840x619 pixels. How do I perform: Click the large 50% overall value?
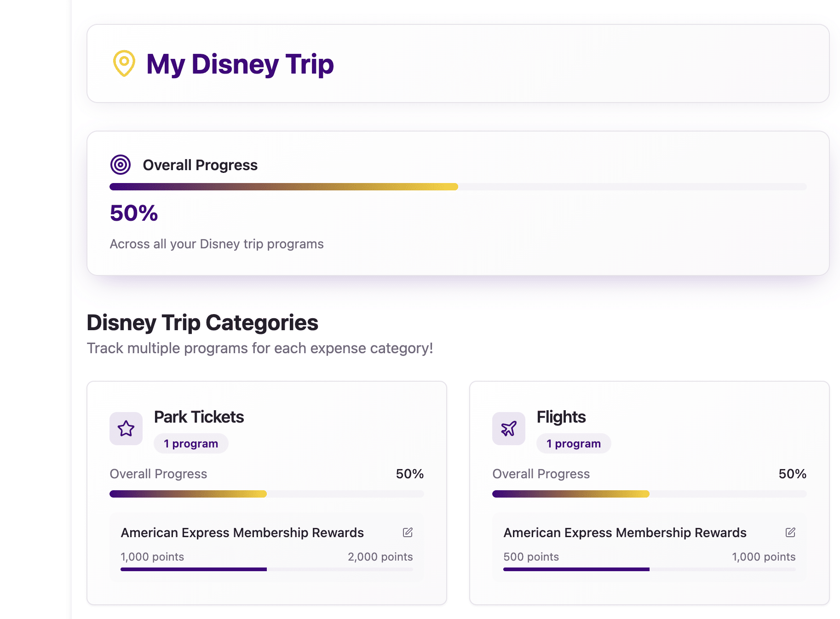click(x=134, y=213)
